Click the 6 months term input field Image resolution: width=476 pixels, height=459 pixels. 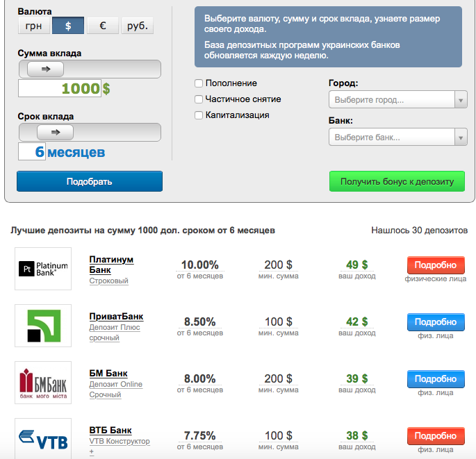(x=32, y=151)
